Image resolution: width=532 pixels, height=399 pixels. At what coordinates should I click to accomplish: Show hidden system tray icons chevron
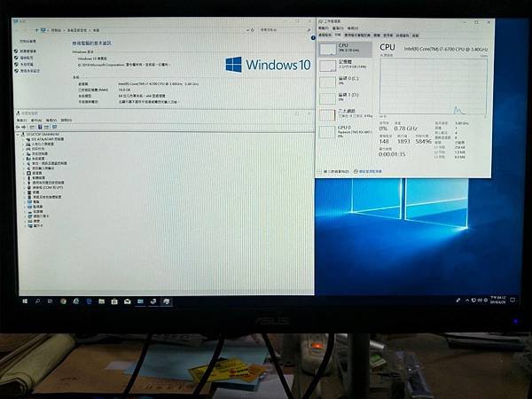point(467,301)
